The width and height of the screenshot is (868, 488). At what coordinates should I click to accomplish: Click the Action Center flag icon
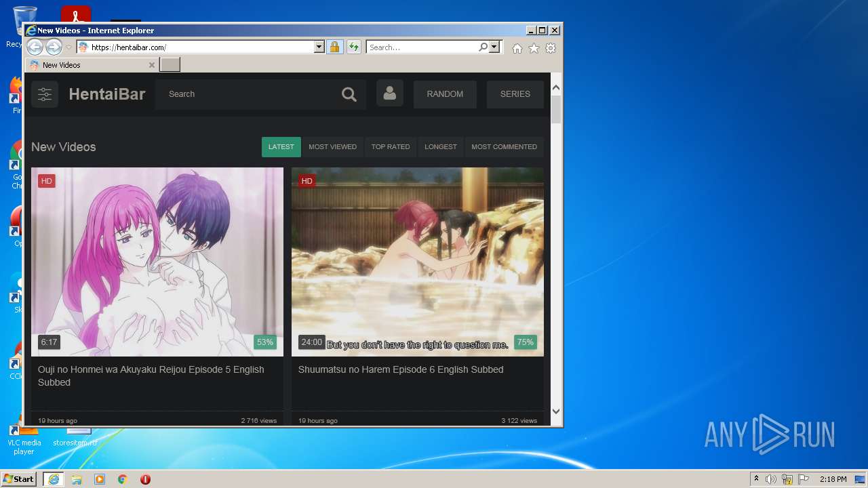804,479
